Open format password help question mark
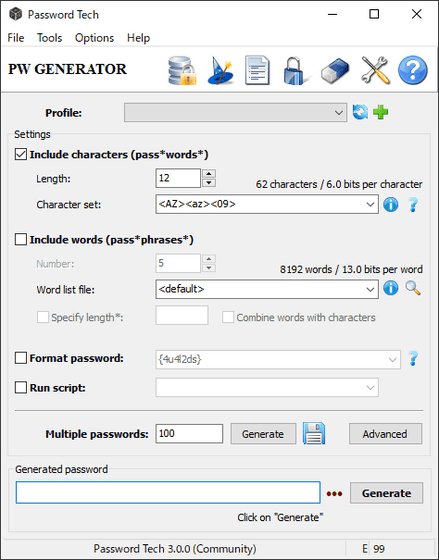Viewport: 439px width, 560px height. tap(413, 359)
